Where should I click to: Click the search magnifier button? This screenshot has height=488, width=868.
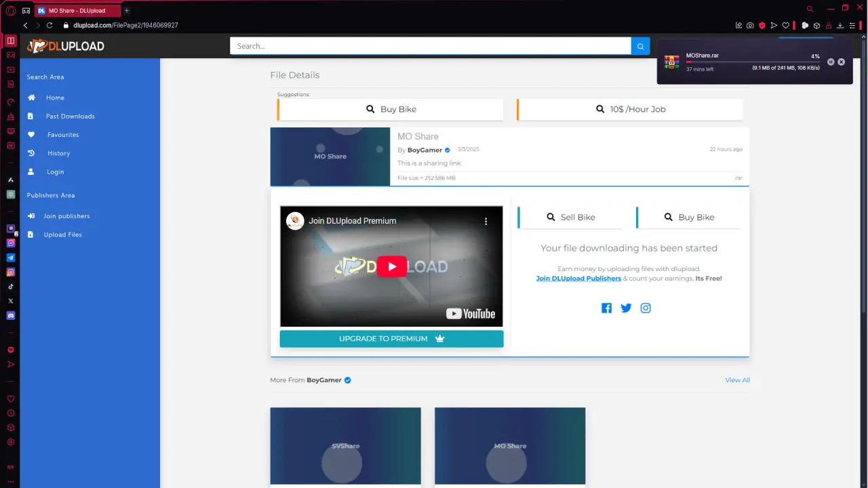click(640, 46)
